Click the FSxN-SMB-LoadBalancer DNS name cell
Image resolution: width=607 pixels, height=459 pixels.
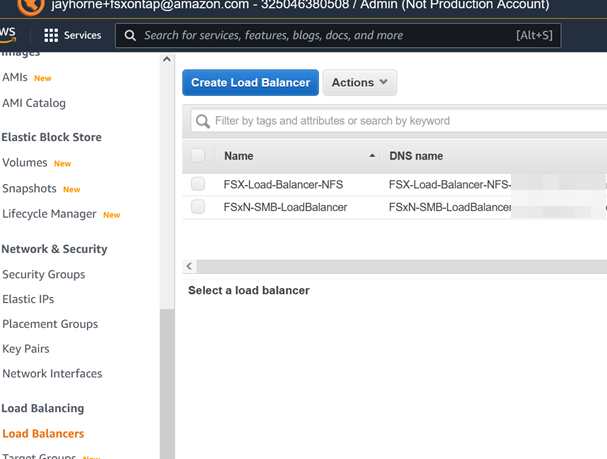450,207
